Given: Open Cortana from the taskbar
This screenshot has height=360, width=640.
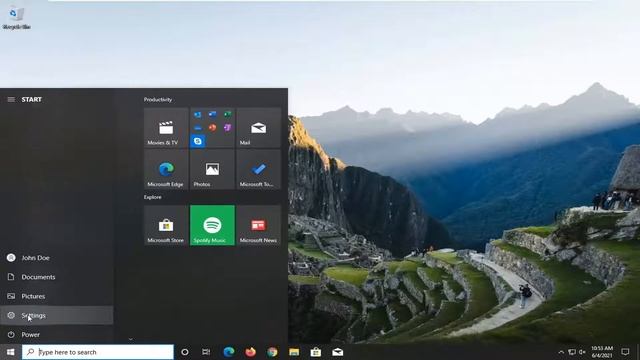Looking at the screenshot, I should pyautogui.click(x=185, y=352).
